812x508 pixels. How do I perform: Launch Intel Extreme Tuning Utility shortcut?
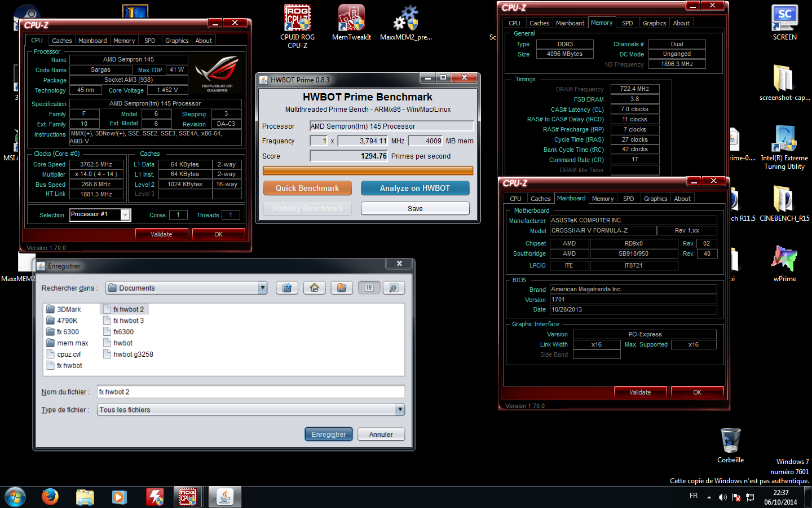pos(784,148)
